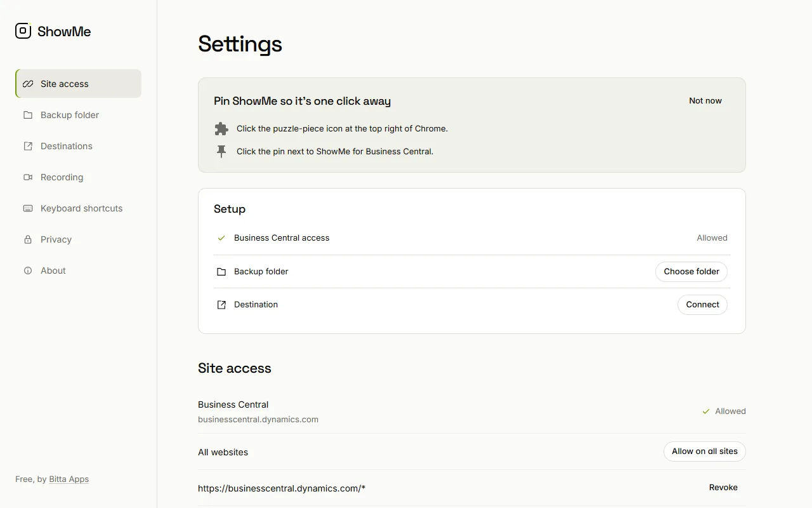Click the ShowMe logo icon
Image resolution: width=812 pixels, height=508 pixels.
(x=23, y=30)
